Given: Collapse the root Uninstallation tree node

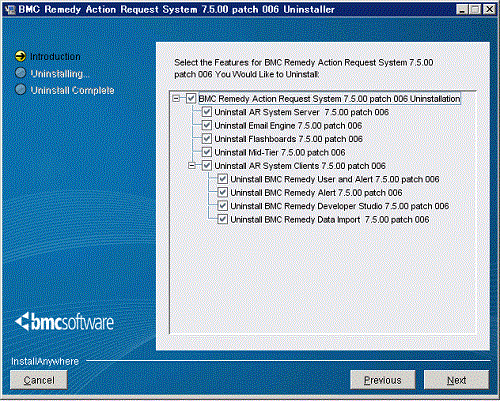Looking at the screenshot, I should (176, 99).
